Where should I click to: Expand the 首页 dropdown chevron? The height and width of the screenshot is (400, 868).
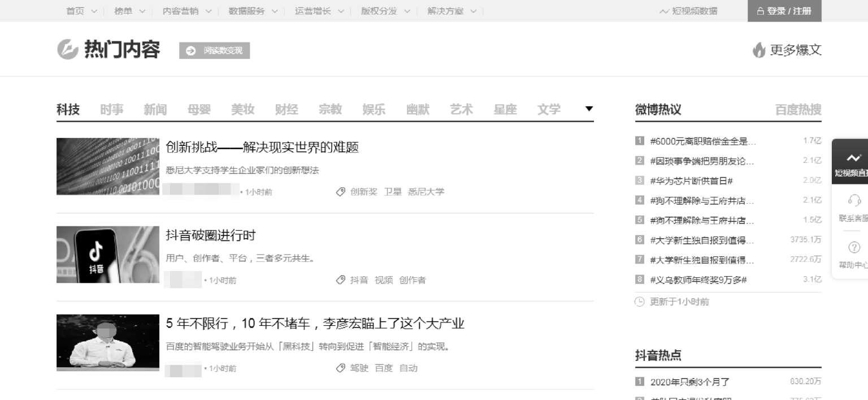click(x=94, y=11)
